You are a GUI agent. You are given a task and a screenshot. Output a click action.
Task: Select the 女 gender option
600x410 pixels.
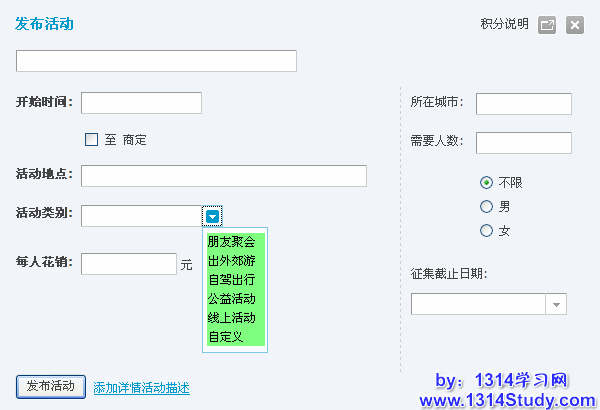[487, 231]
